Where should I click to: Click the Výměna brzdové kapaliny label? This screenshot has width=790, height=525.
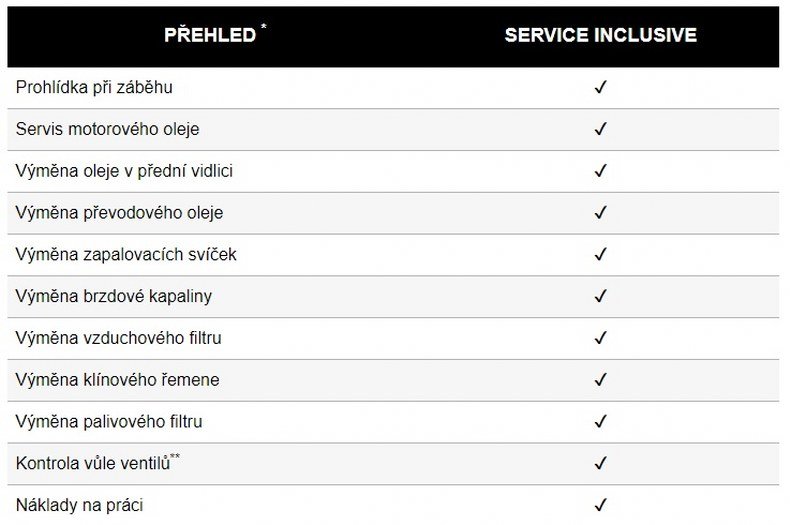pyautogui.click(x=114, y=297)
